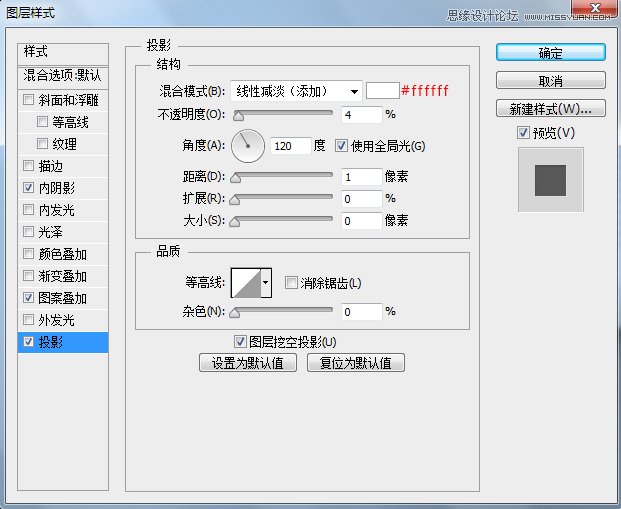Close the 图层样式 dialog window

(x=594, y=9)
